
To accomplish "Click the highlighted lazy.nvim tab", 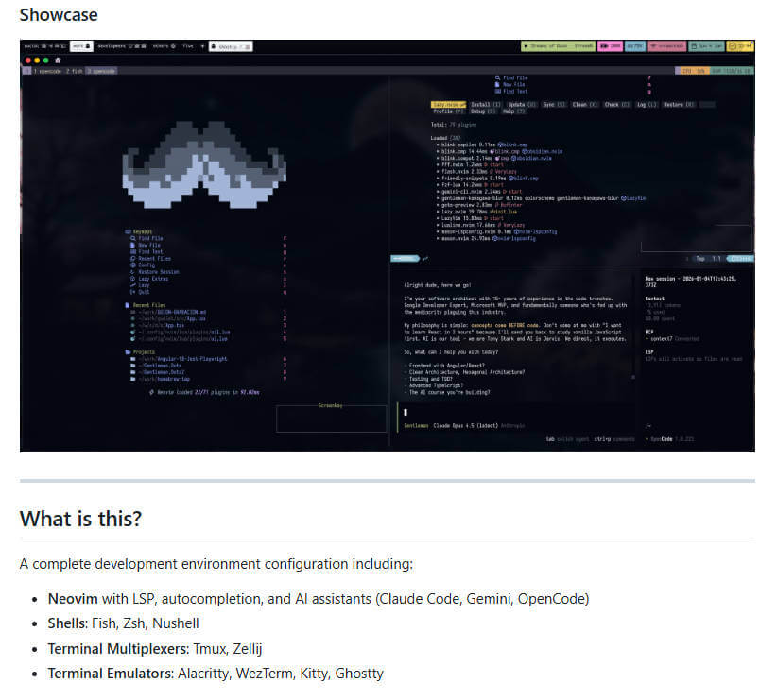I will [448, 105].
